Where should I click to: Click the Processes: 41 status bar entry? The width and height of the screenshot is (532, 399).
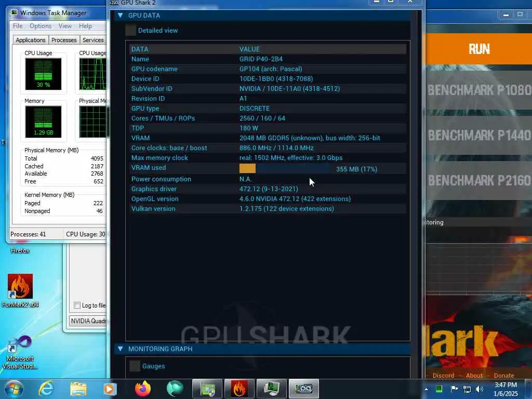(28, 234)
